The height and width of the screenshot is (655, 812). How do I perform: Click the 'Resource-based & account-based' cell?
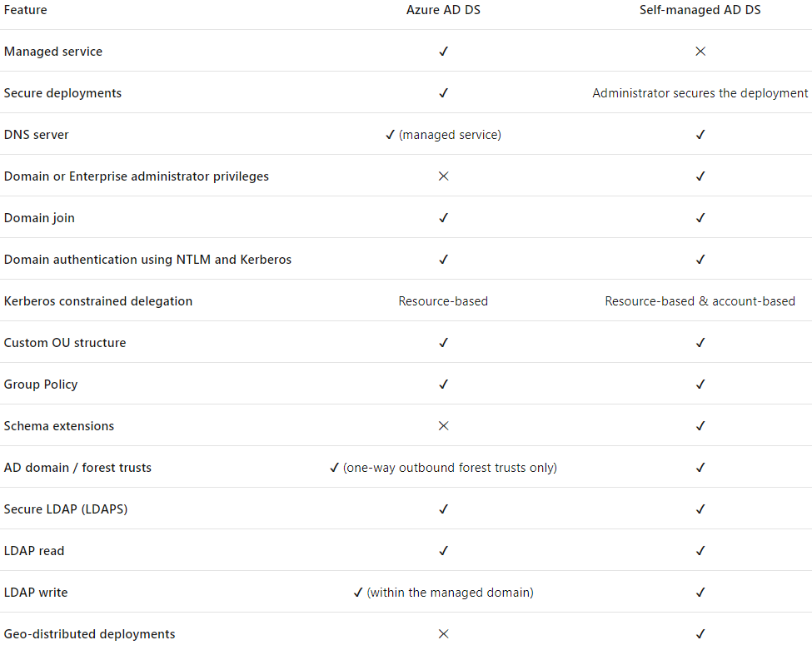pos(700,301)
